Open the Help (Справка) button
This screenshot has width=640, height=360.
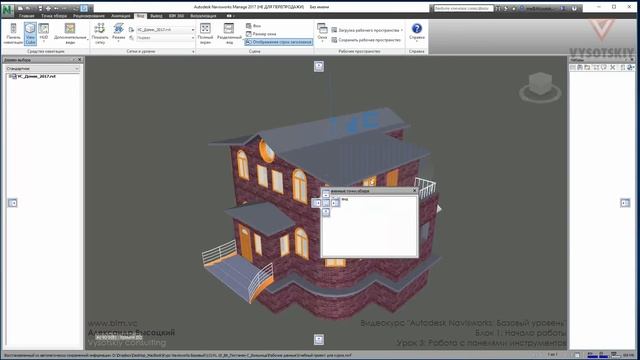coord(417,33)
